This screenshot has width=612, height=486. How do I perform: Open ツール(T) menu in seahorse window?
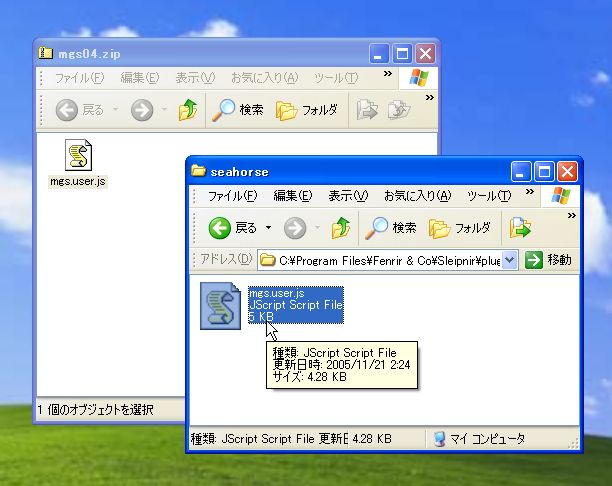click(489, 196)
